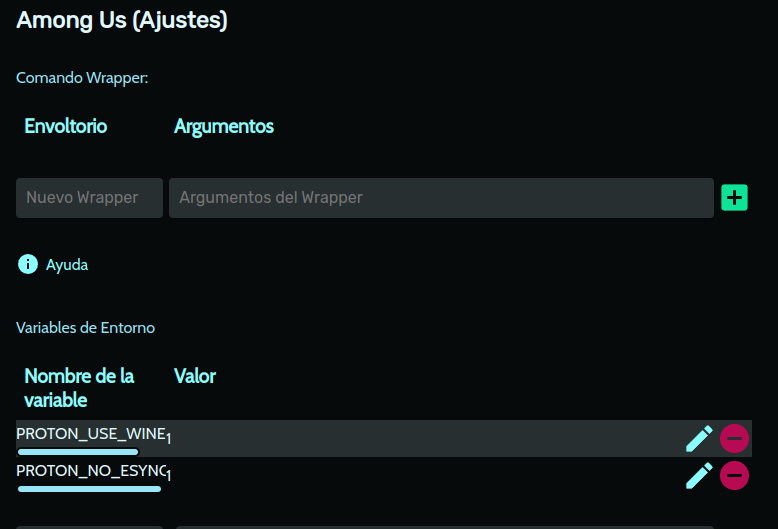This screenshot has width=778, height=529.
Task: Click the Valor column header
Action: (x=195, y=376)
